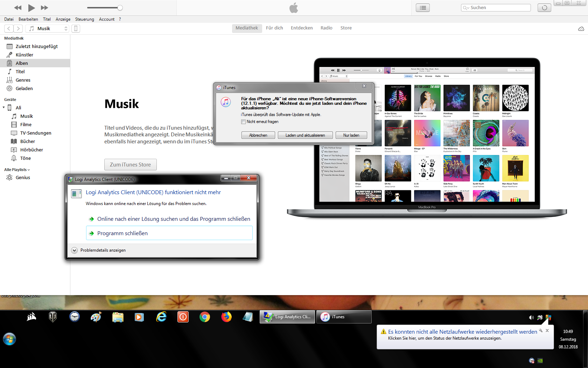The image size is (588, 368).
Task: Click the Suchen search field
Action: tap(496, 8)
